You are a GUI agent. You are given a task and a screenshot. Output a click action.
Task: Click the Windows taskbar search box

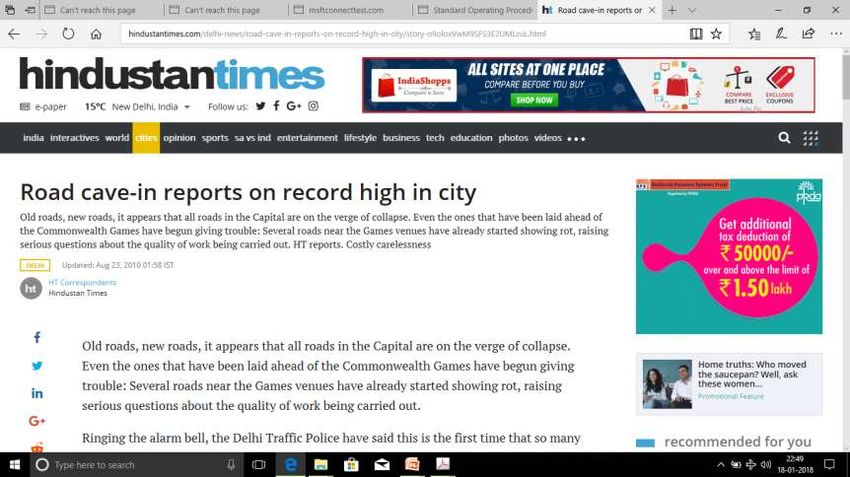point(136,465)
